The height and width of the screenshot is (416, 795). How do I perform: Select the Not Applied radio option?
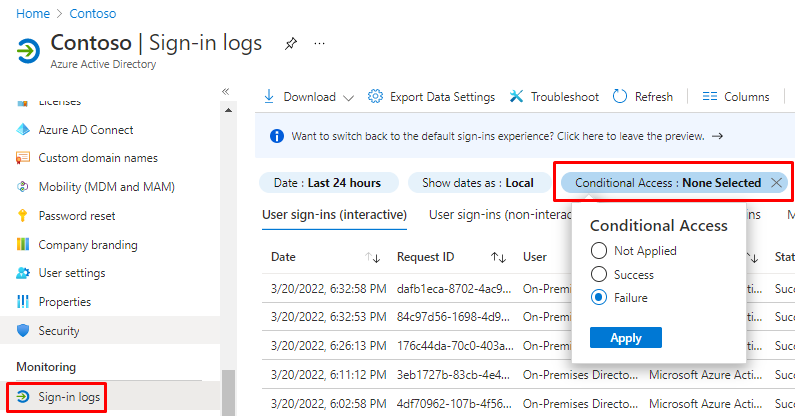click(599, 251)
